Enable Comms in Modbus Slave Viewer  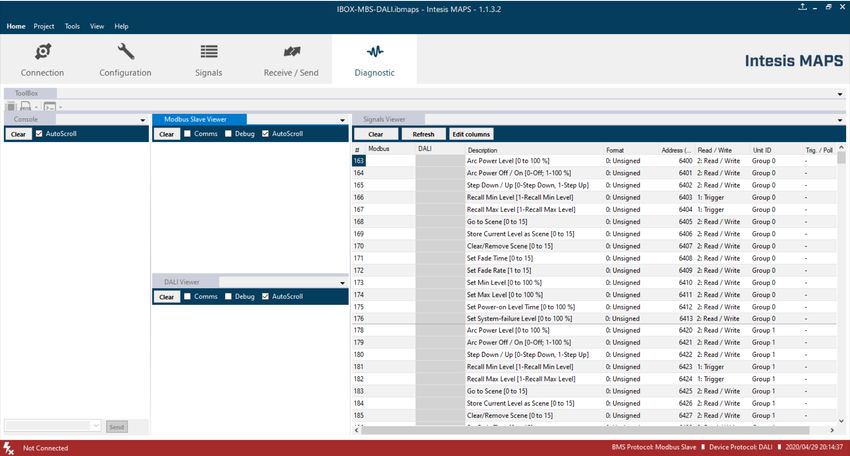[187, 133]
